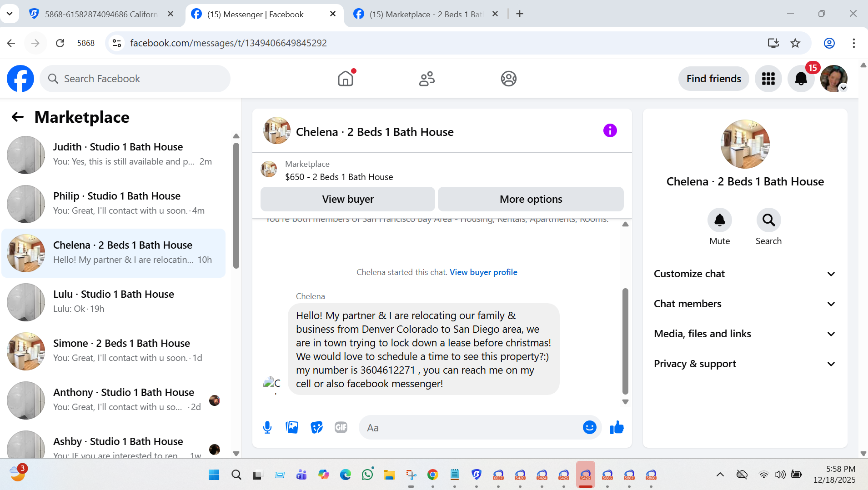Open Chrome three-dot menu
868x490 pixels.
pos(854,43)
